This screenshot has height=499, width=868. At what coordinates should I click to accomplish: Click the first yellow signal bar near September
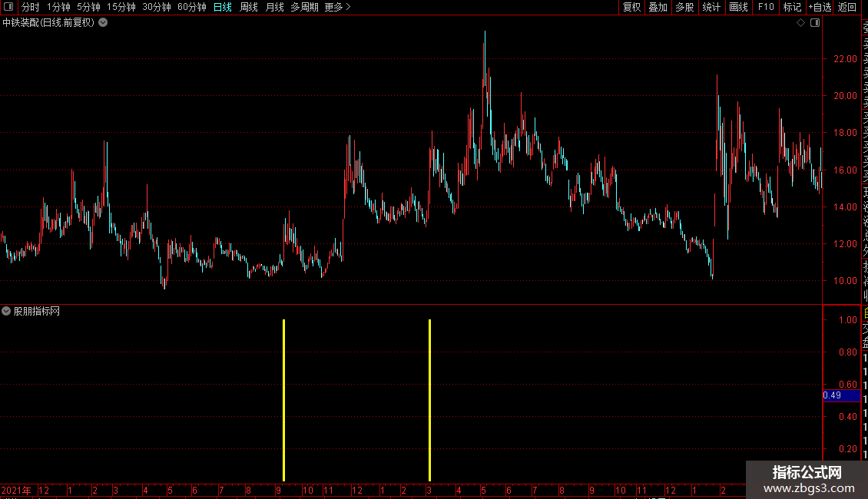pos(284,400)
